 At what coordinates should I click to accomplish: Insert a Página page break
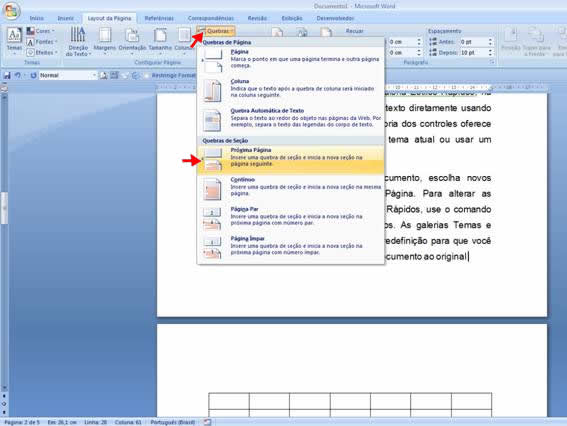pyautogui.click(x=291, y=60)
